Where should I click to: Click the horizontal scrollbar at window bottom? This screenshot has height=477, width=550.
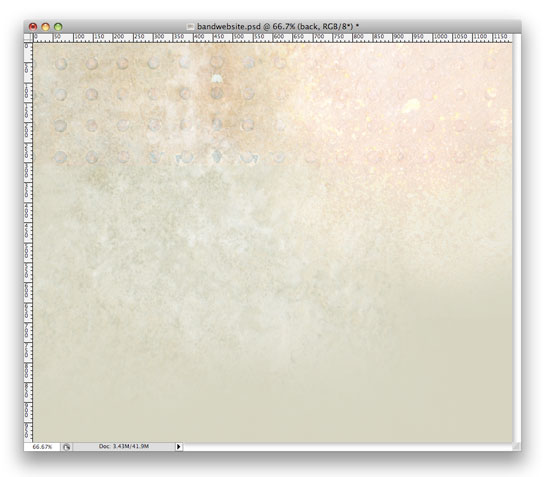pyautogui.click(x=348, y=446)
